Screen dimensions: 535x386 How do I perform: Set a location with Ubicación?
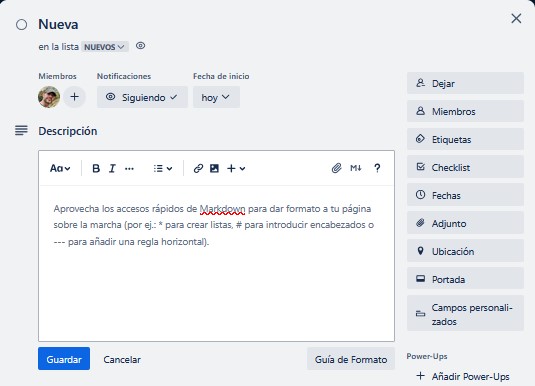(x=465, y=251)
